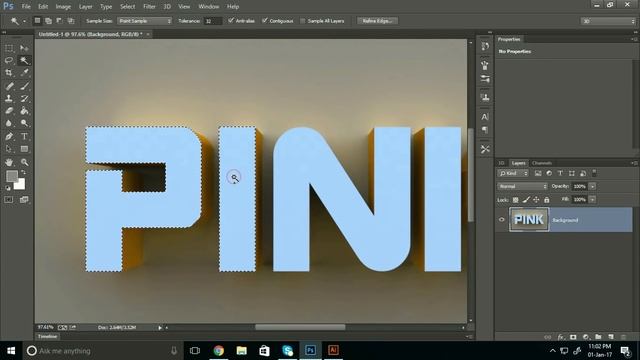Select the Blur tool
Viewport: 640px width, 360px height.
click(x=9, y=123)
